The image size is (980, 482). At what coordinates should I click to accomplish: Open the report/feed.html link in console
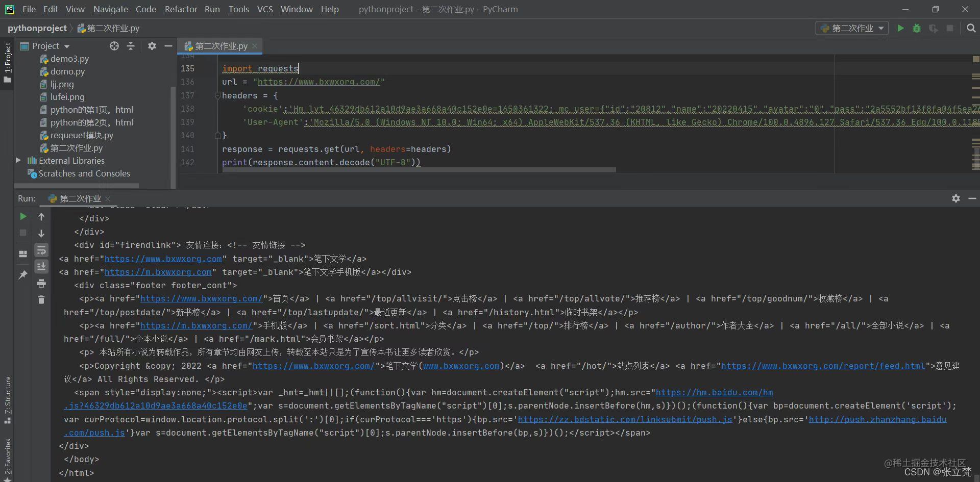tap(823, 366)
